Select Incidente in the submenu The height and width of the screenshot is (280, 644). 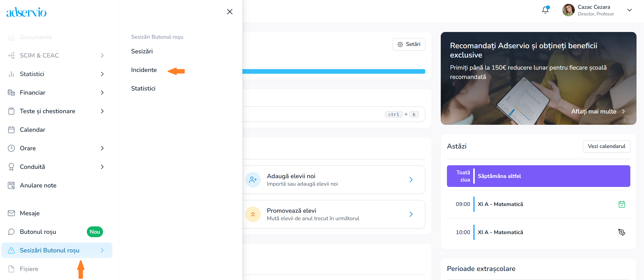coord(144,70)
